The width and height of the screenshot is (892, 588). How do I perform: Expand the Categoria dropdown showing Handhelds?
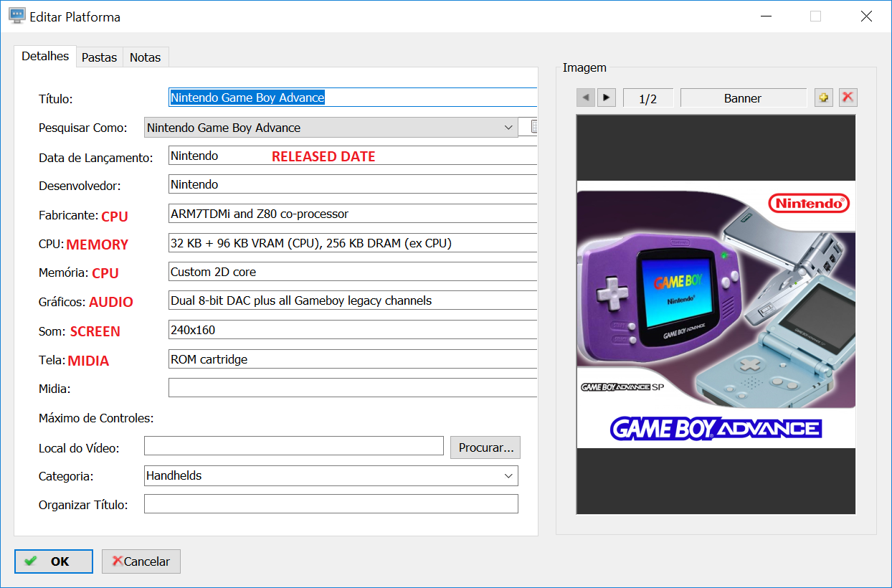(x=509, y=475)
